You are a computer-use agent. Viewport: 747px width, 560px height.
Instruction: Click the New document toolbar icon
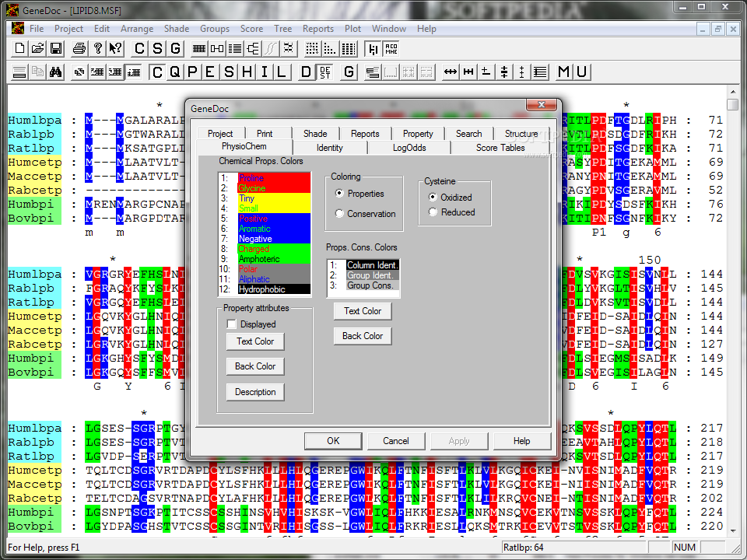(19, 48)
